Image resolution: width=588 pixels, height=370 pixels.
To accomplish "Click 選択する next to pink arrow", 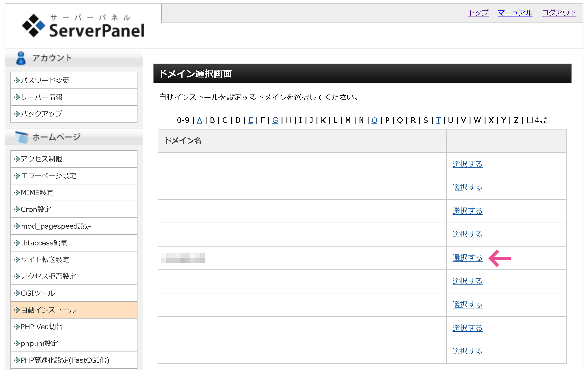I will click(467, 258).
